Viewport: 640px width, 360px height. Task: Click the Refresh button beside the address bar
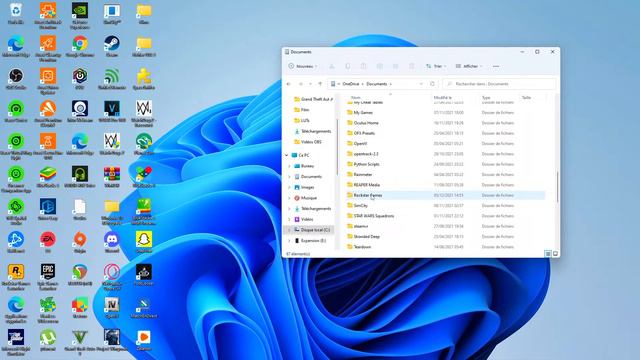[x=432, y=84]
